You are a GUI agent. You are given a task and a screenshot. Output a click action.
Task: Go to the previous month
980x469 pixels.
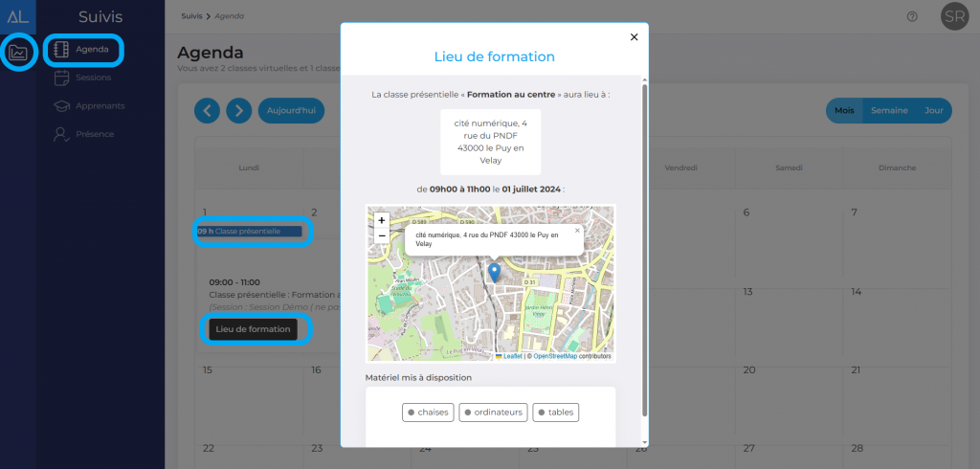point(207,111)
